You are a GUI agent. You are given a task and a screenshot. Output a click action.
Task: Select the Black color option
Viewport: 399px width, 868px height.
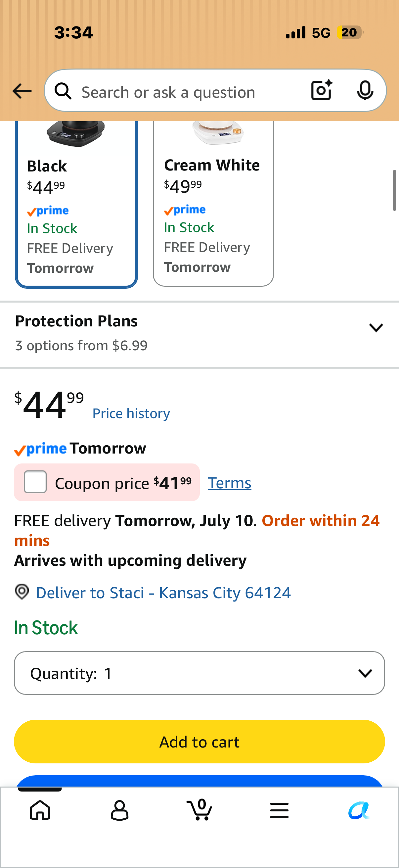coord(76,204)
